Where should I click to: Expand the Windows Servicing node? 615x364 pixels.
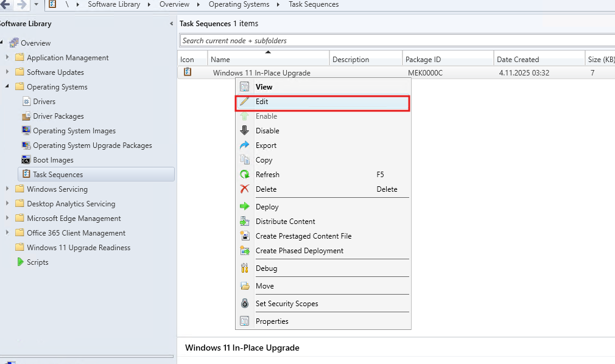[x=7, y=189]
